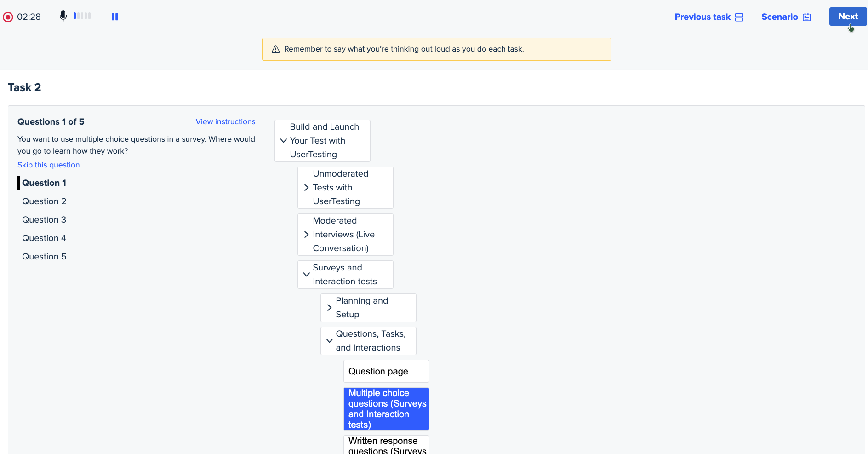
Task: Skip this question
Action: point(48,165)
